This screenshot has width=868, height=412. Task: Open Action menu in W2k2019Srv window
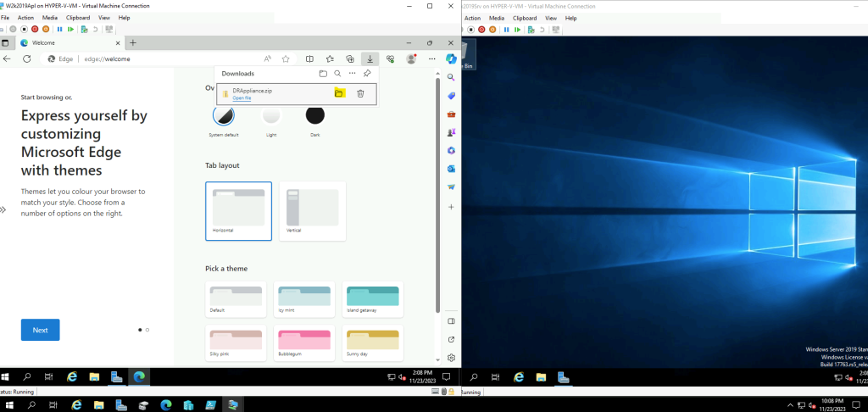point(472,18)
